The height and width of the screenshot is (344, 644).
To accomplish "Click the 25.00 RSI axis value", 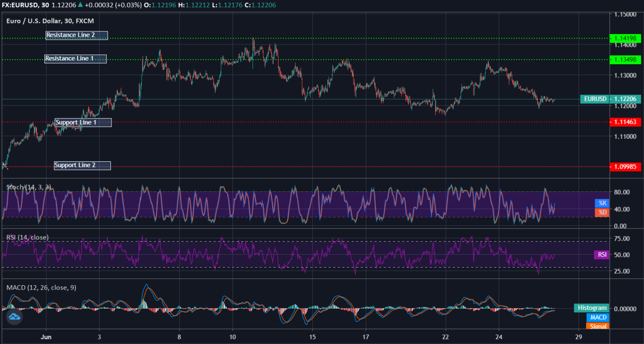I will pos(622,271).
